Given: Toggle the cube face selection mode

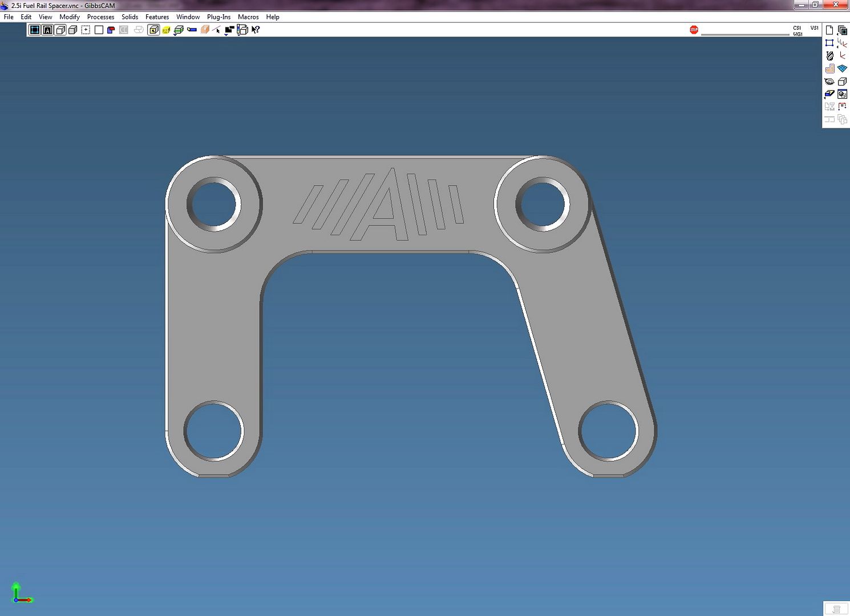Looking at the screenshot, I should click(x=153, y=30).
